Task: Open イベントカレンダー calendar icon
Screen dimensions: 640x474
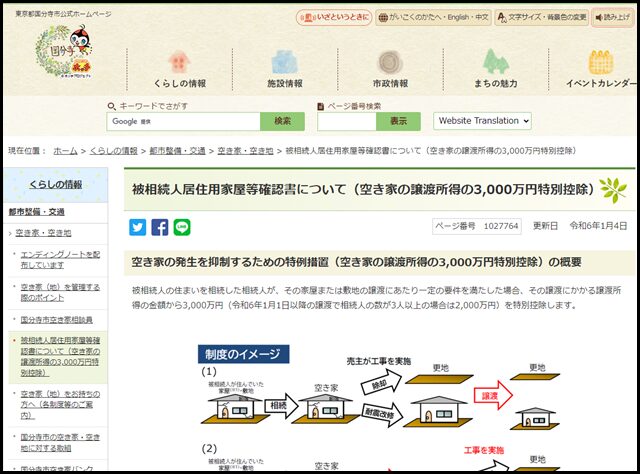Action: pos(600,69)
